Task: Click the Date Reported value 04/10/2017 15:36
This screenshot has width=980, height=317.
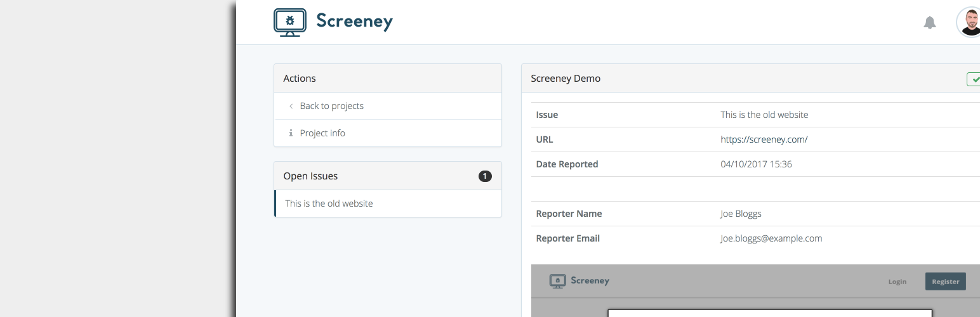Action: [756, 164]
